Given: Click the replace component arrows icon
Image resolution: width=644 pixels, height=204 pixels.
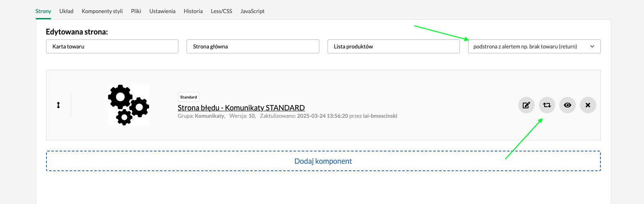Looking at the screenshot, I should (547, 105).
